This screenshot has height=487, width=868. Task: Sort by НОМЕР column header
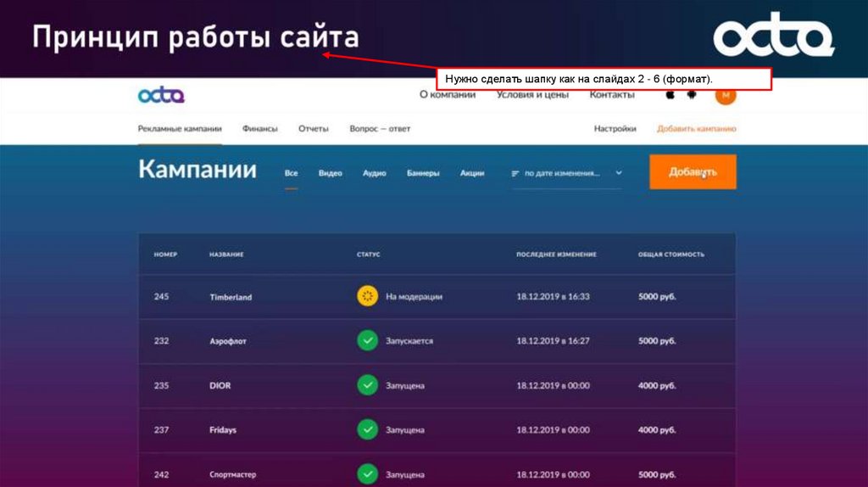click(x=165, y=255)
